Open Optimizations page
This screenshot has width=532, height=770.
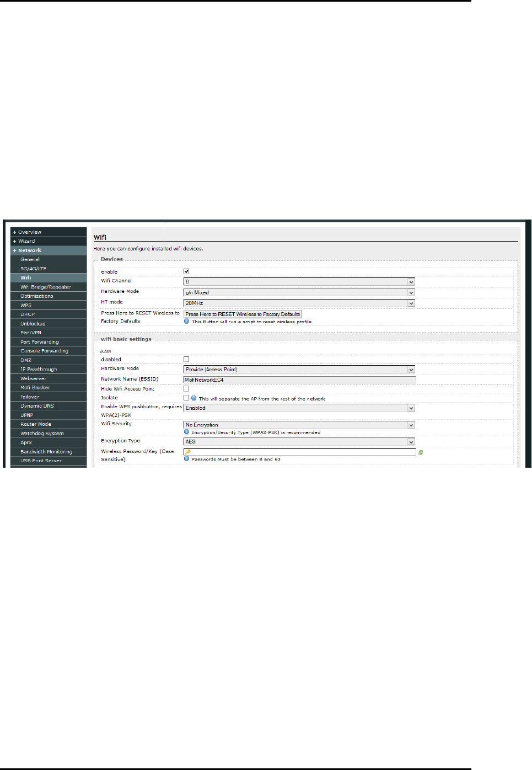(x=49, y=296)
